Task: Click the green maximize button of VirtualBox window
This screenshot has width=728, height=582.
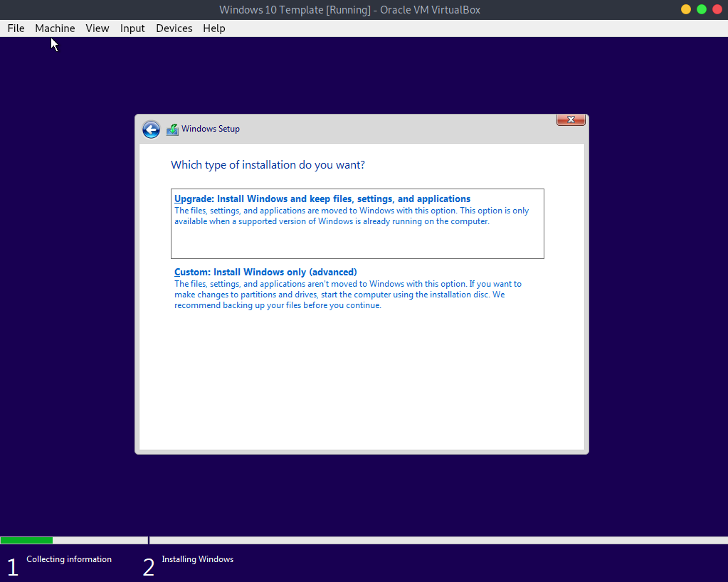Action: (x=702, y=9)
